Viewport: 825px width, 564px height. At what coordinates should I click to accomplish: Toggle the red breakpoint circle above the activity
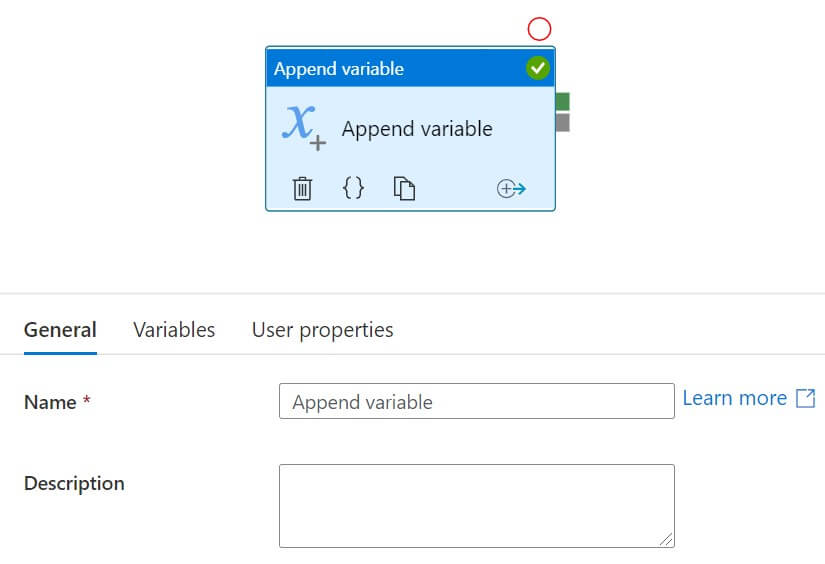point(539,29)
